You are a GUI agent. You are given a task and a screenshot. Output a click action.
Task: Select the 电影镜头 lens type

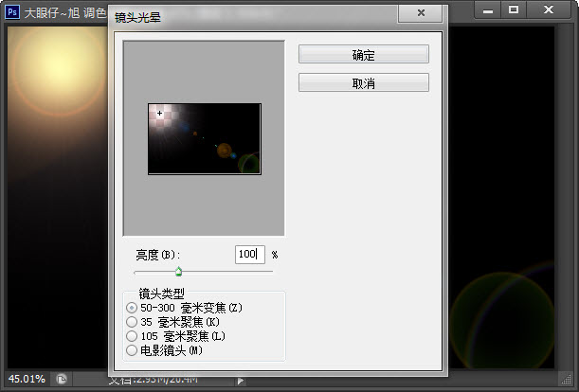click(132, 350)
